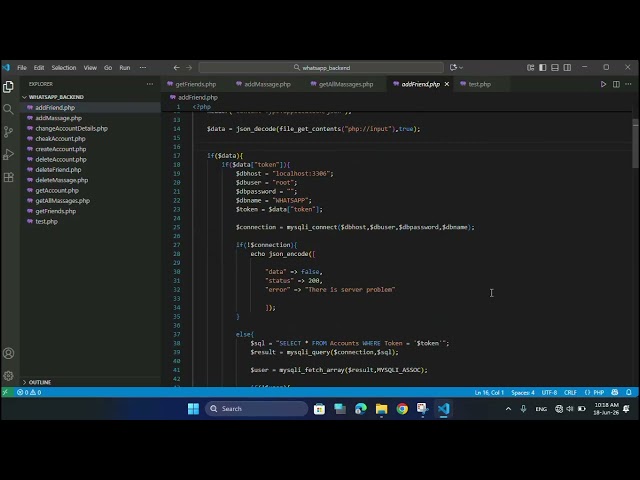Change encoding via UTF-8 status item
This screenshot has width=640, height=480.
pos(549,392)
